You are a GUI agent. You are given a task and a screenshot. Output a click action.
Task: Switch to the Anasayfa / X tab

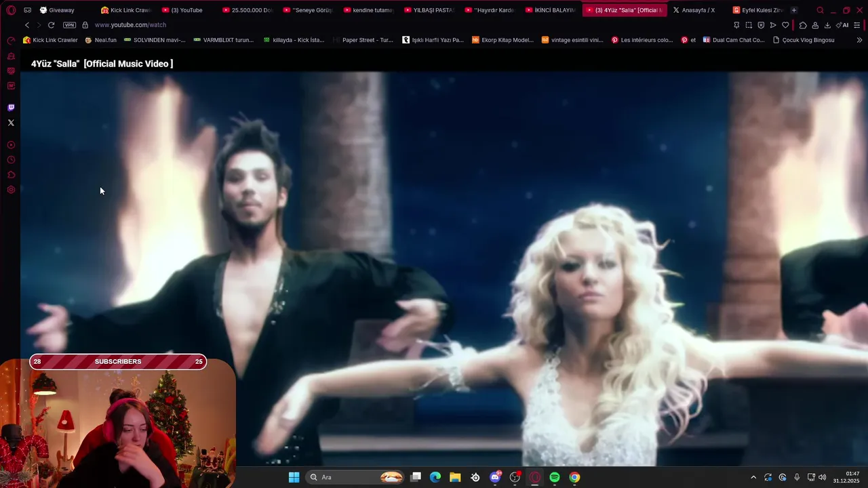698,10
